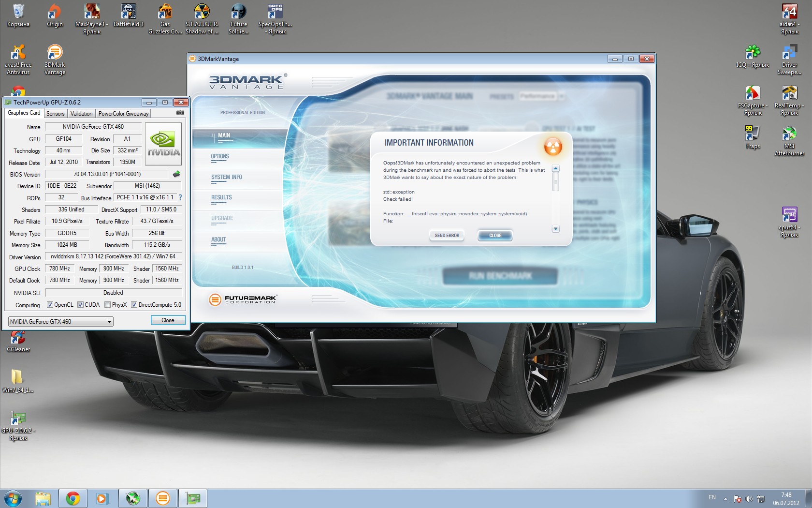Image resolution: width=812 pixels, height=508 pixels.
Task: Click the SEND ERROR button
Action: point(447,236)
